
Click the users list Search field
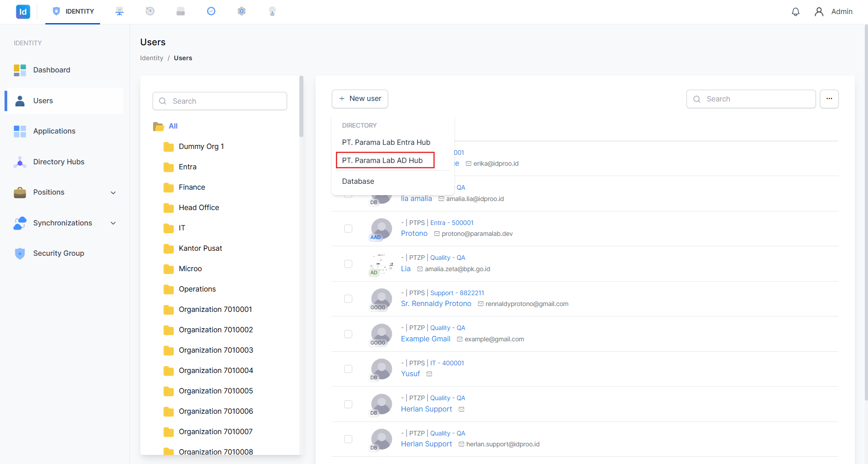[751, 99]
